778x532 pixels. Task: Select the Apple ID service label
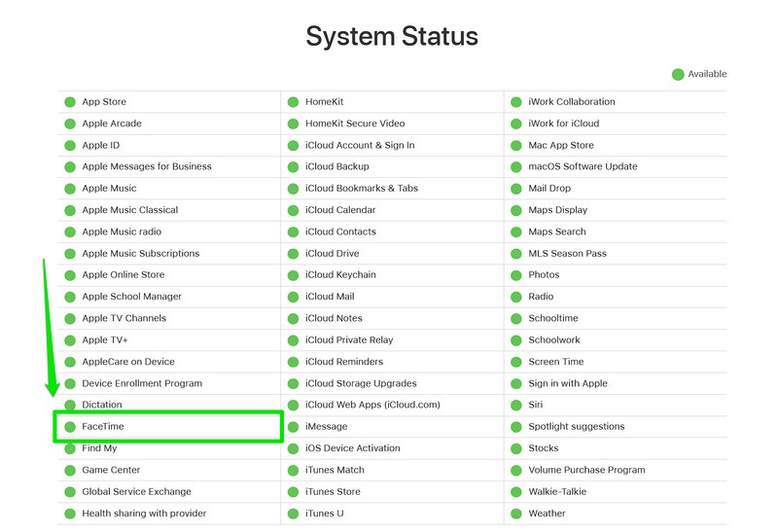[101, 145]
